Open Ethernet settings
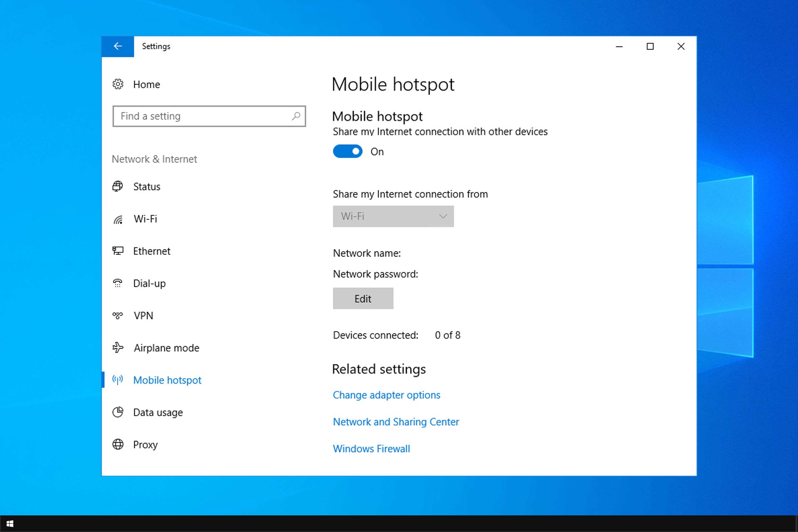Screen dimensions: 798x532 (x=152, y=251)
